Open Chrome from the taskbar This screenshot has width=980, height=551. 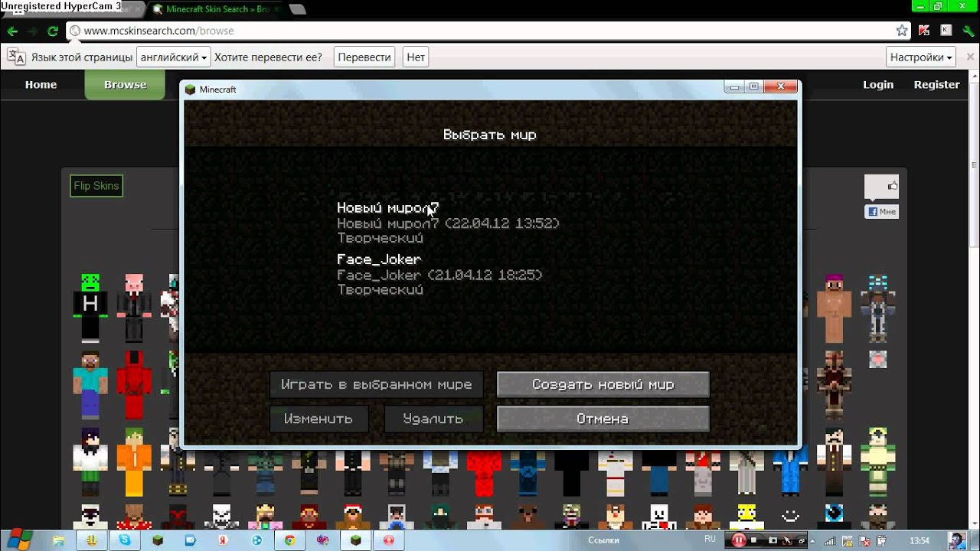290,540
